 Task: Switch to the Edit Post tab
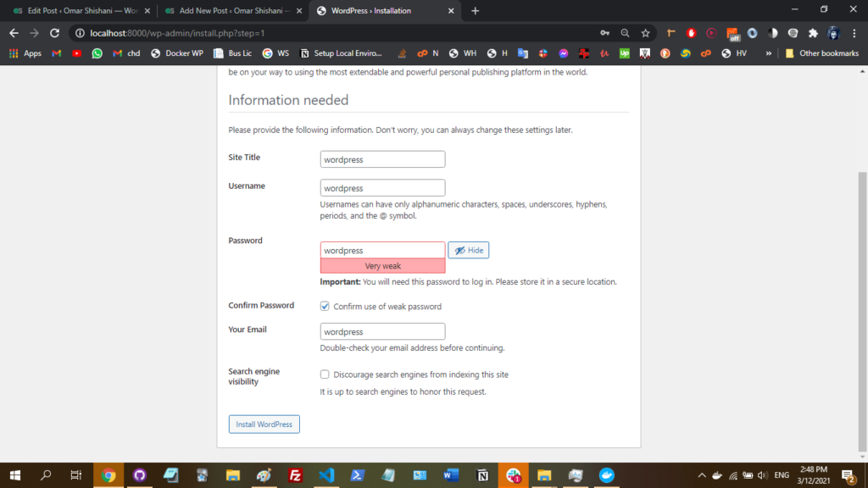76,11
